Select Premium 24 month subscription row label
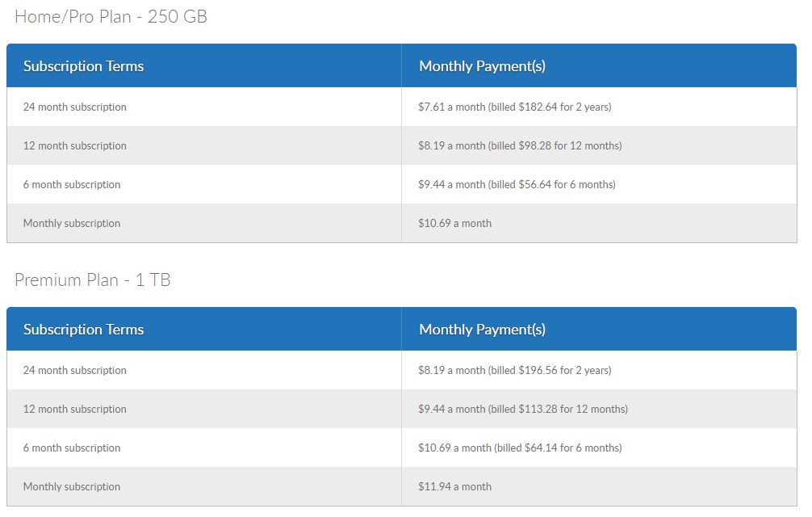This screenshot has width=812, height=517. point(74,370)
